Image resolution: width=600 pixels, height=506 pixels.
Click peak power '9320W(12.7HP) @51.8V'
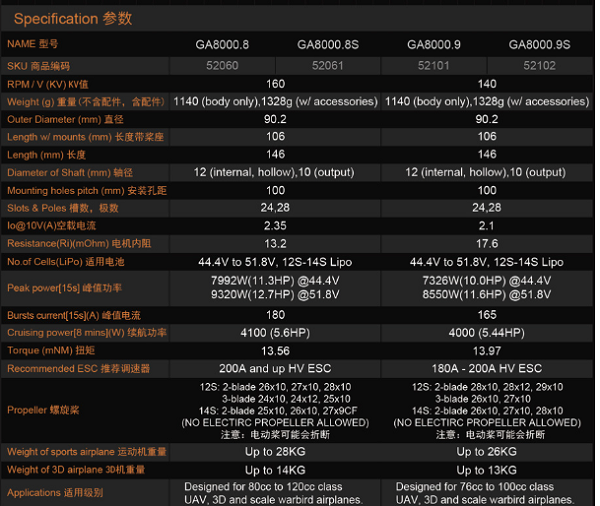click(275, 295)
